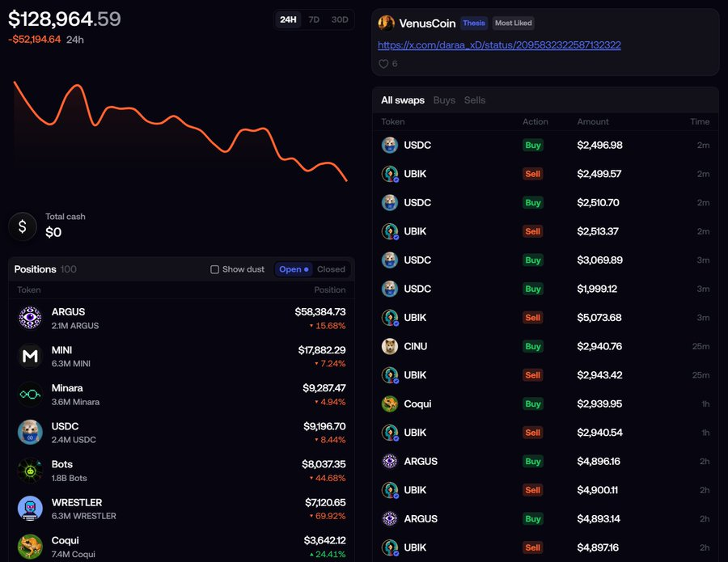
Task: Click the Sell tag on the $2,499.57 swap
Action: (x=532, y=174)
